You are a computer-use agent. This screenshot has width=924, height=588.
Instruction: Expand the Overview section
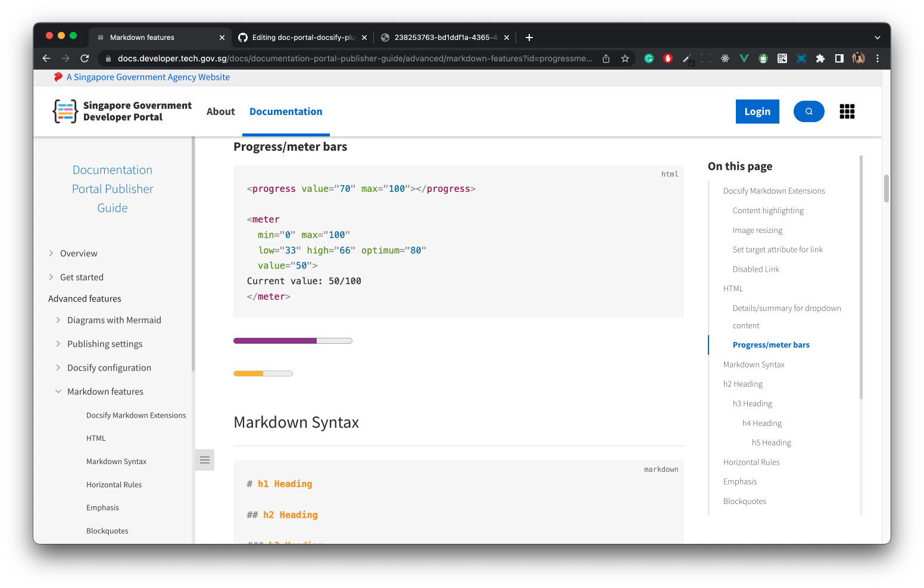point(79,253)
